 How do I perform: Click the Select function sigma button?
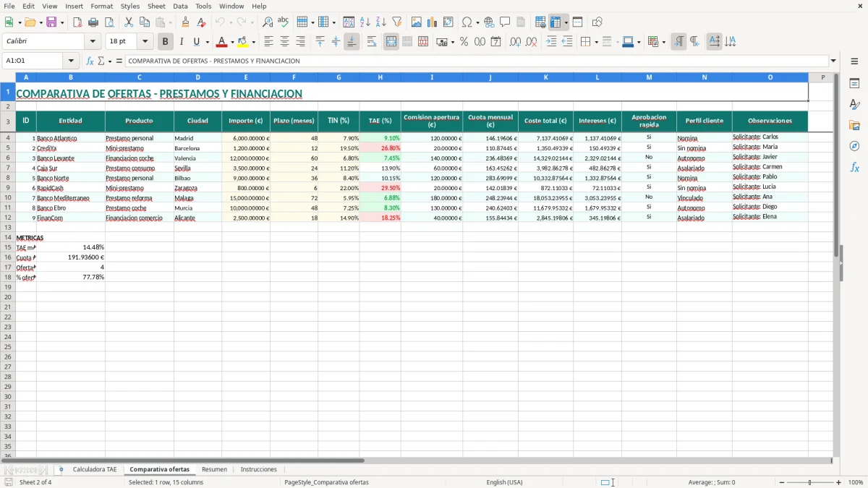pyautogui.click(x=101, y=61)
